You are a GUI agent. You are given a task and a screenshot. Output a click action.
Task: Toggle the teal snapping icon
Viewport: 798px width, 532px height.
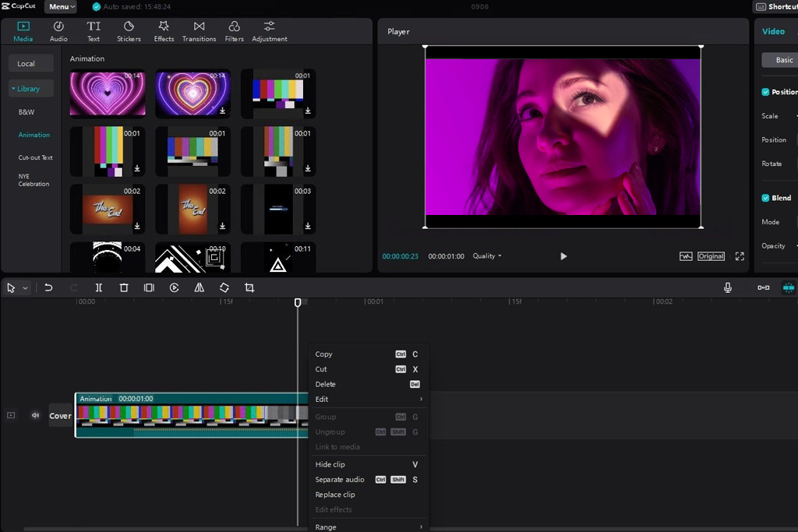[x=789, y=288]
